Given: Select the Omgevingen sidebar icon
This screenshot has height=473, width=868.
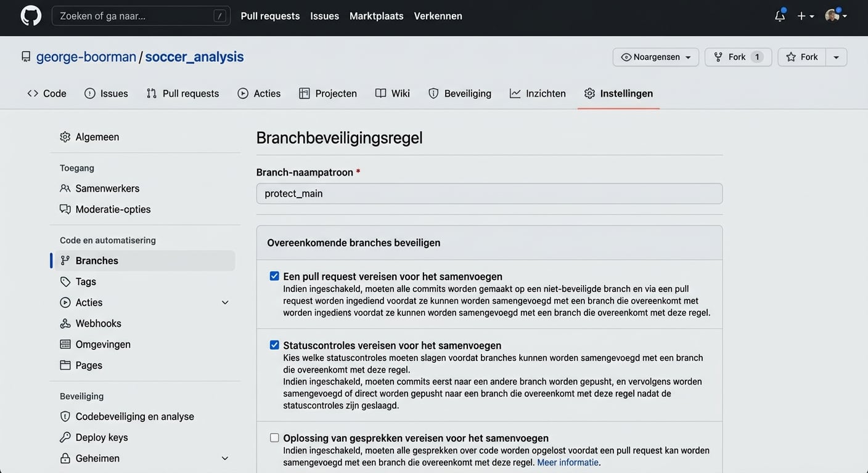Looking at the screenshot, I should [65, 344].
